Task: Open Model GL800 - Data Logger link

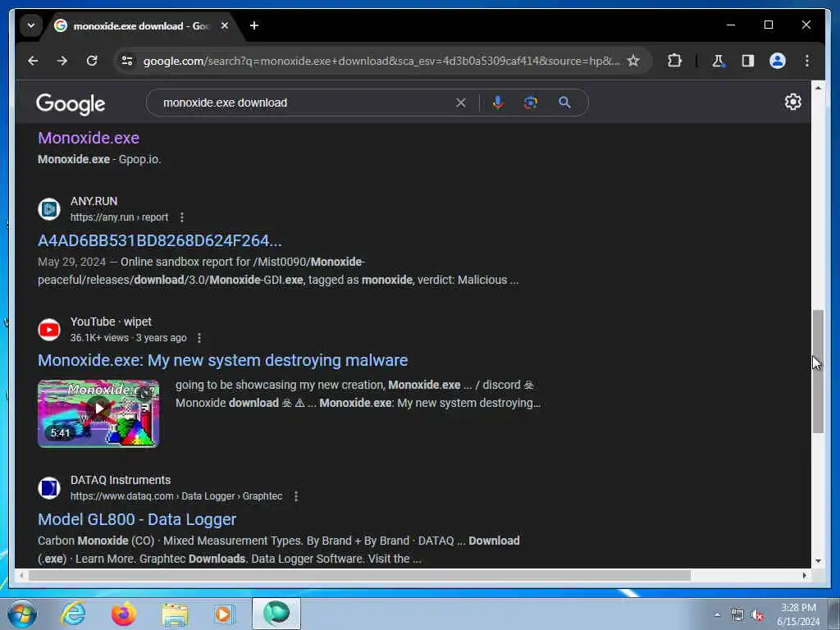Action: [137, 519]
